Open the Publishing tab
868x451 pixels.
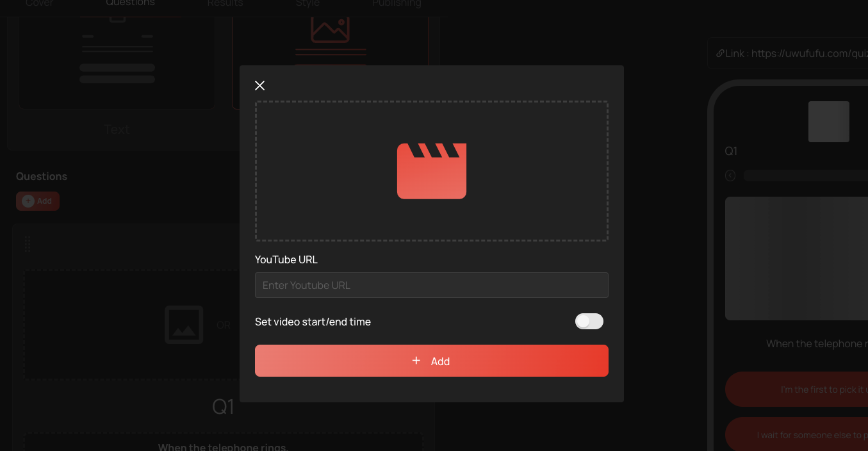[397, 3]
